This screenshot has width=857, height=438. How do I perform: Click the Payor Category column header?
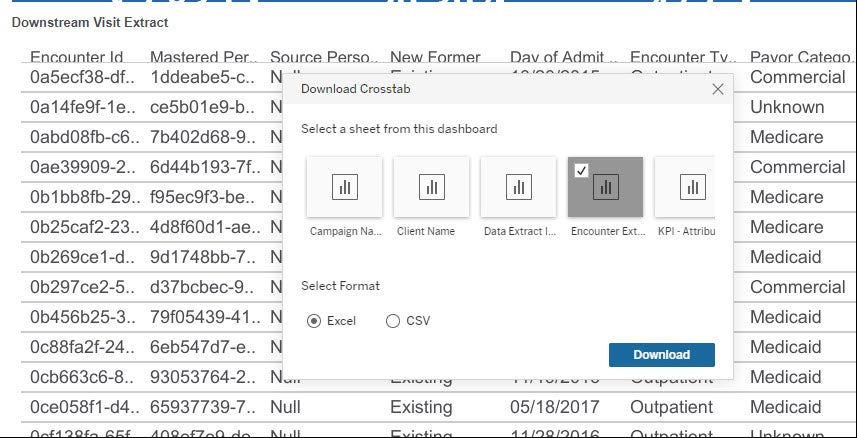(x=796, y=58)
